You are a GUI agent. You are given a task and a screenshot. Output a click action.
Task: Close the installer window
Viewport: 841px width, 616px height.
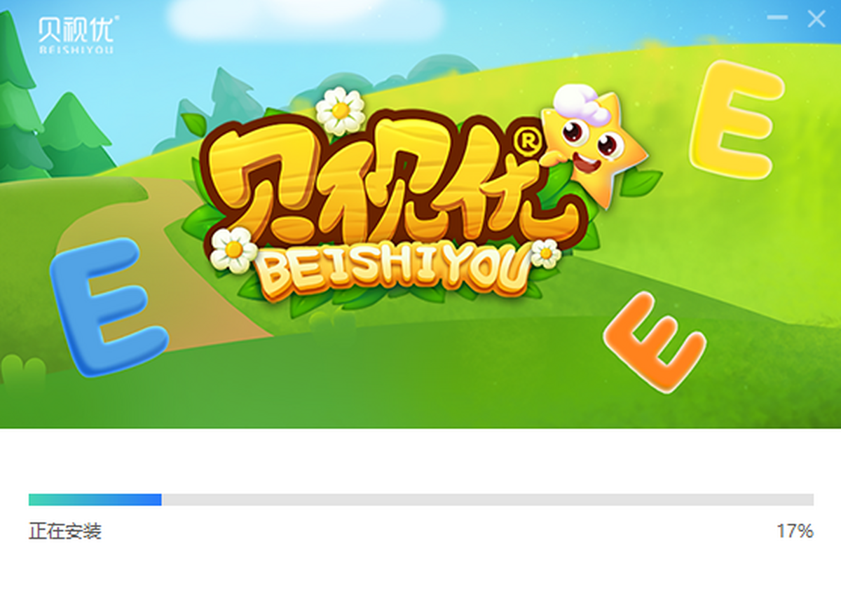816,18
